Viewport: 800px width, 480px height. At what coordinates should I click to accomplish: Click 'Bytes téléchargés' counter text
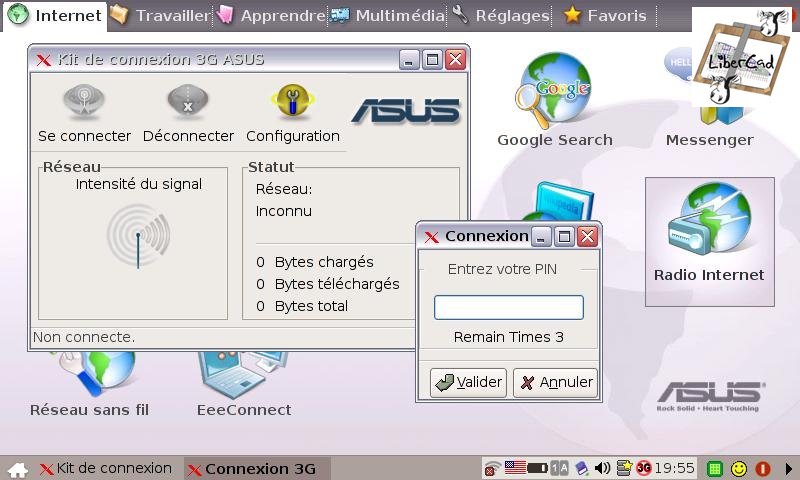[337, 284]
